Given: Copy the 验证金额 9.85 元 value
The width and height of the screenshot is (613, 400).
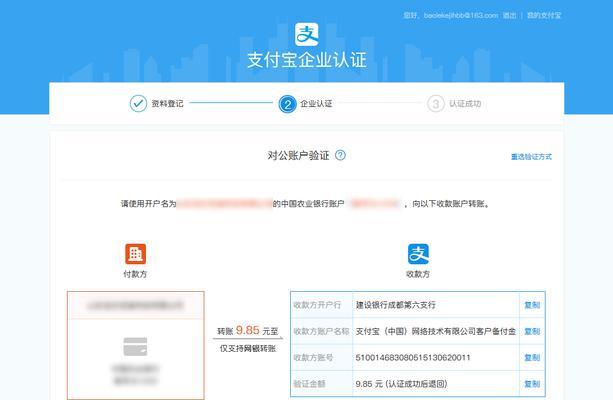Looking at the screenshot, I should point(532,384).
